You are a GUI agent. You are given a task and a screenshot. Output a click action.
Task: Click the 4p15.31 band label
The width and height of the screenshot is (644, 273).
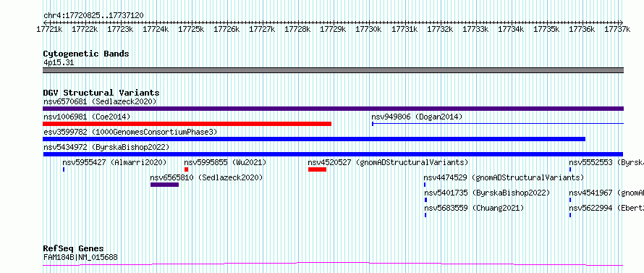coord(59,62)
